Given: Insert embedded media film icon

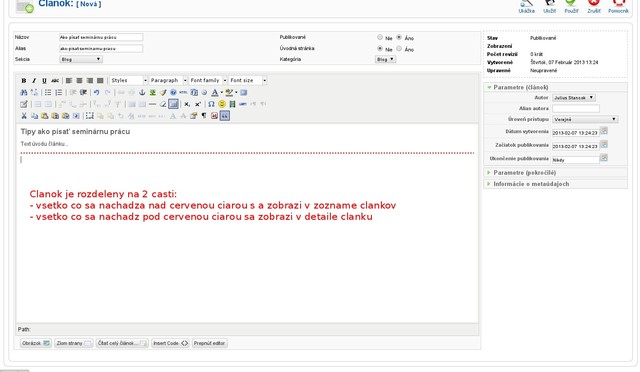Looking at the screenshot, I should point(232,104).
